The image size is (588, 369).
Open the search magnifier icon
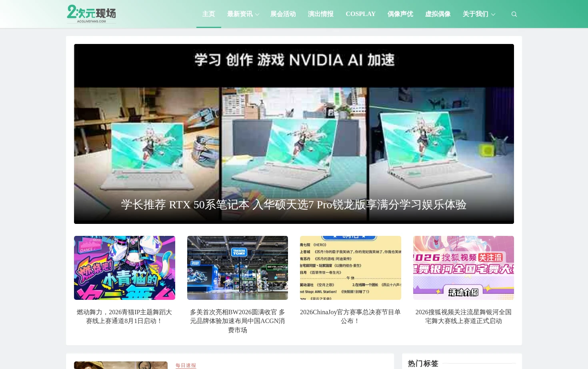pos(514,14)
